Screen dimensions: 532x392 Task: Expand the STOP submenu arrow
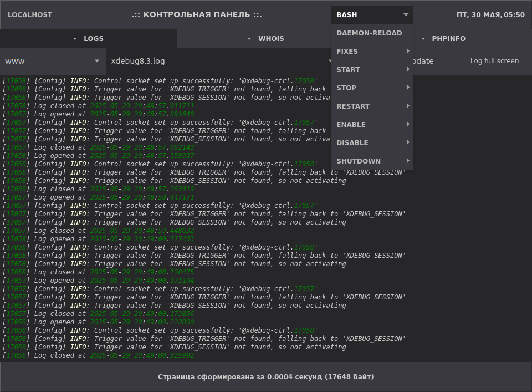click(x=408, y=88)
